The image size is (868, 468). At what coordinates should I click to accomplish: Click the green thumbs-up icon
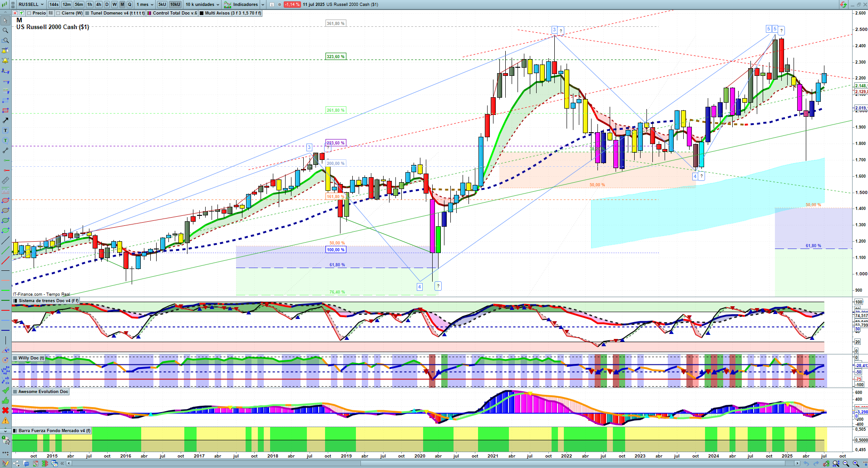(x=5, y=400)
